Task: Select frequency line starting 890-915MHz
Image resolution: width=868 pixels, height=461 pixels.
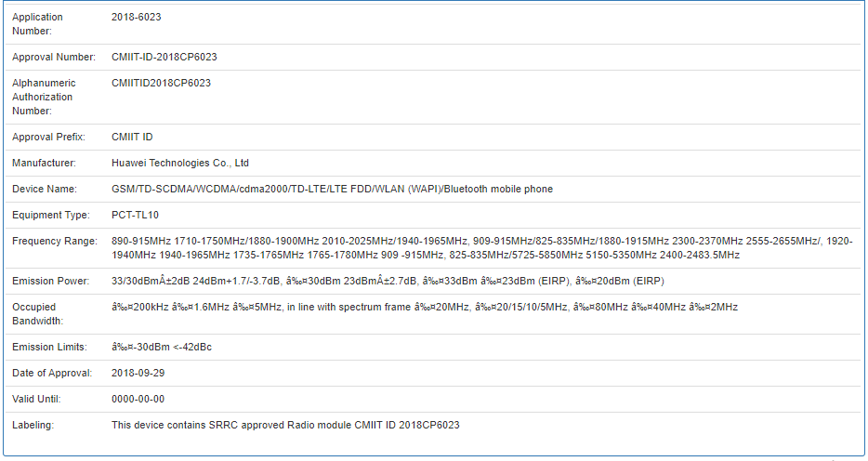Action: [481, 241]
